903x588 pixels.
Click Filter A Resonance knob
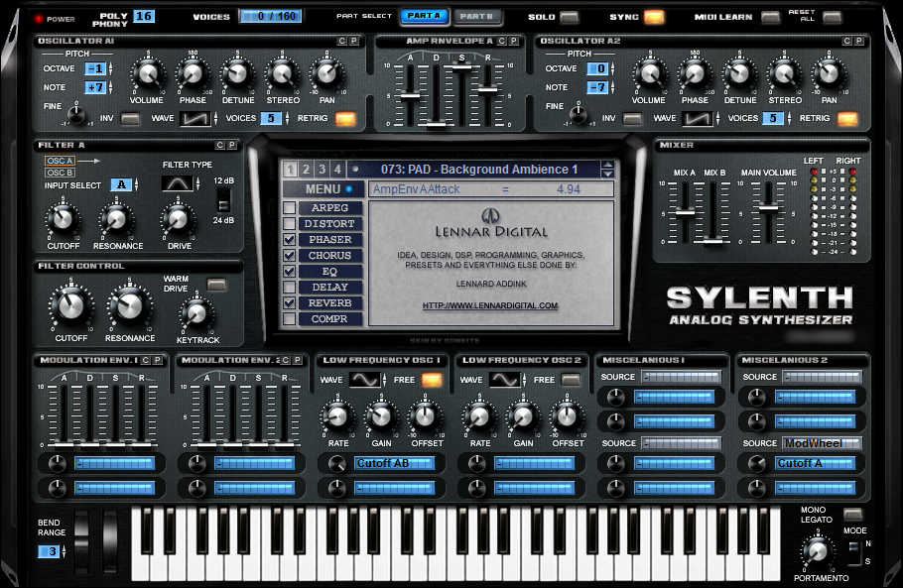click(x=116, y=219)
